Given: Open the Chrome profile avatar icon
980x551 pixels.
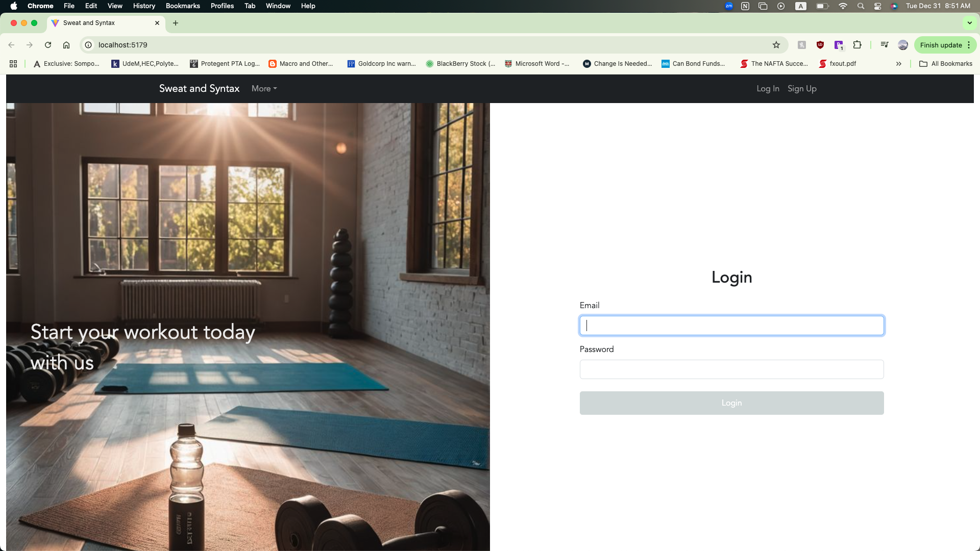Looking at the screenshot, I should coord(903,45).
